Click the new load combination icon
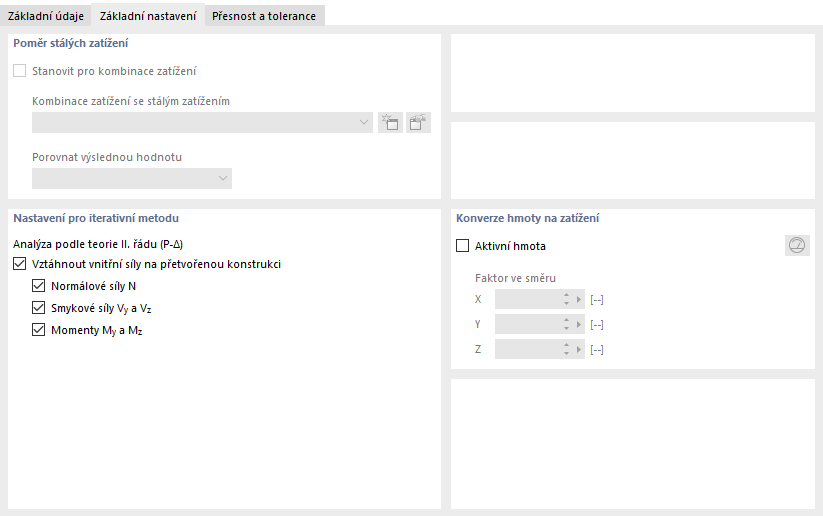 pos(390,123)
